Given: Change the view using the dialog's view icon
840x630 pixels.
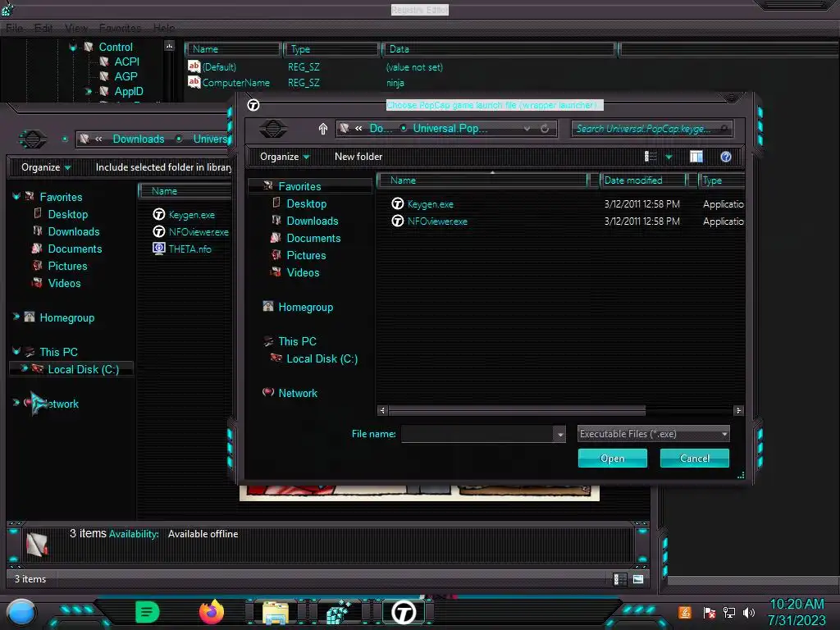Looking at the screenshot, I should 651,157.
